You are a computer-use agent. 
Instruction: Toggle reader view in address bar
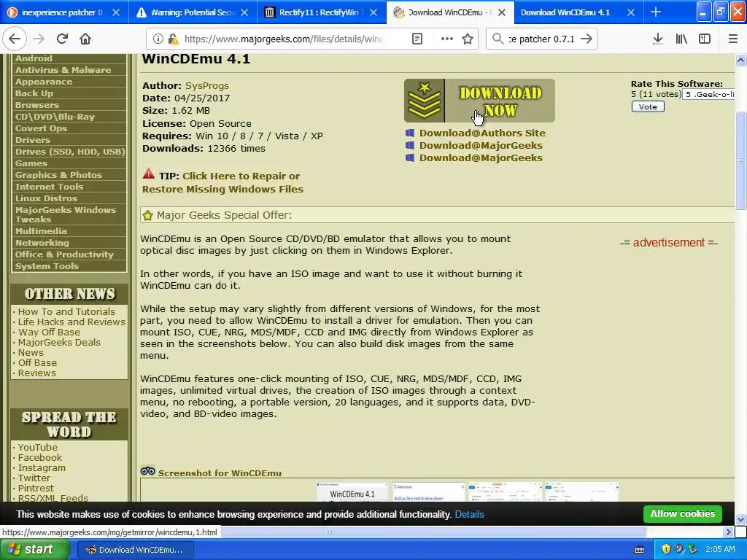point(417,39)
